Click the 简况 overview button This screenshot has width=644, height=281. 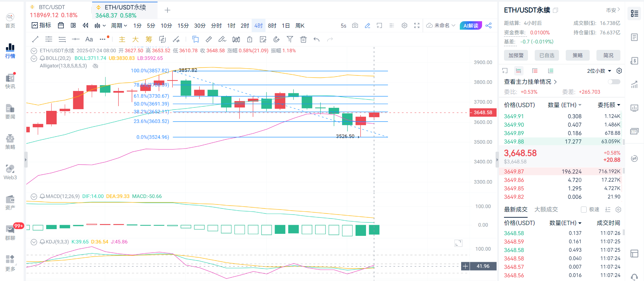608,56
